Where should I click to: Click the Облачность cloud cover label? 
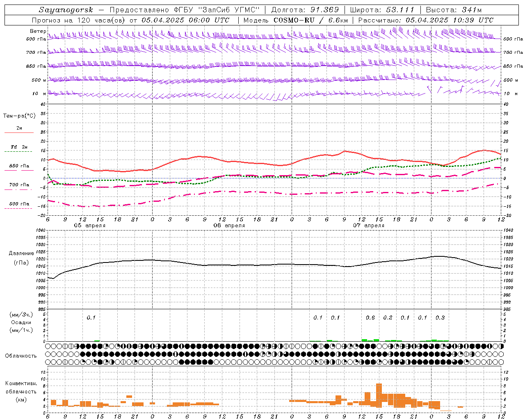click(x=21, y=356)
